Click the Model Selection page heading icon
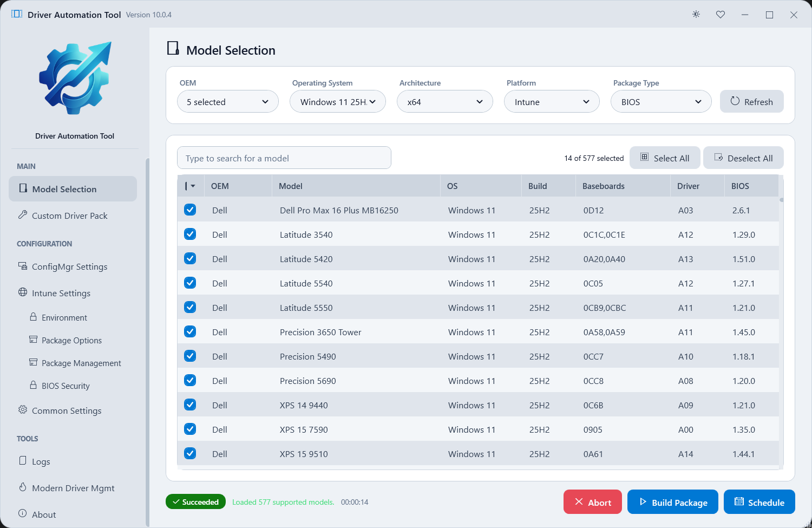 click(173, 49)
